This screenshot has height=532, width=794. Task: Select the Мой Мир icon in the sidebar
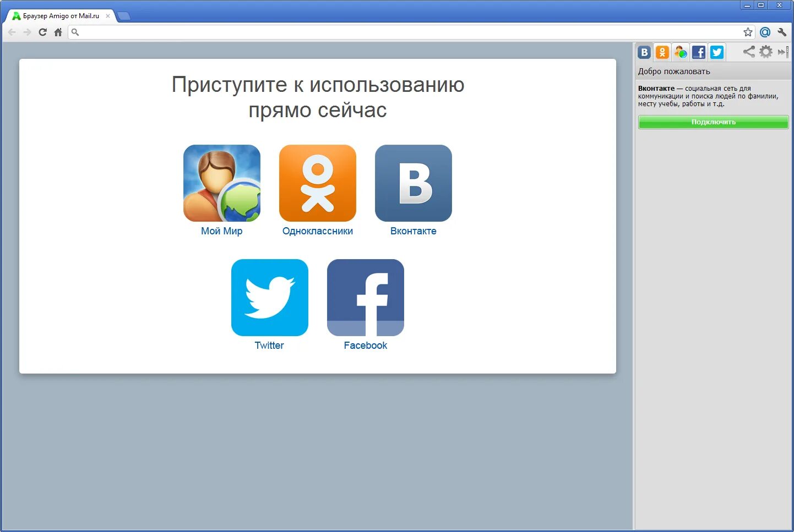(681, 52)
